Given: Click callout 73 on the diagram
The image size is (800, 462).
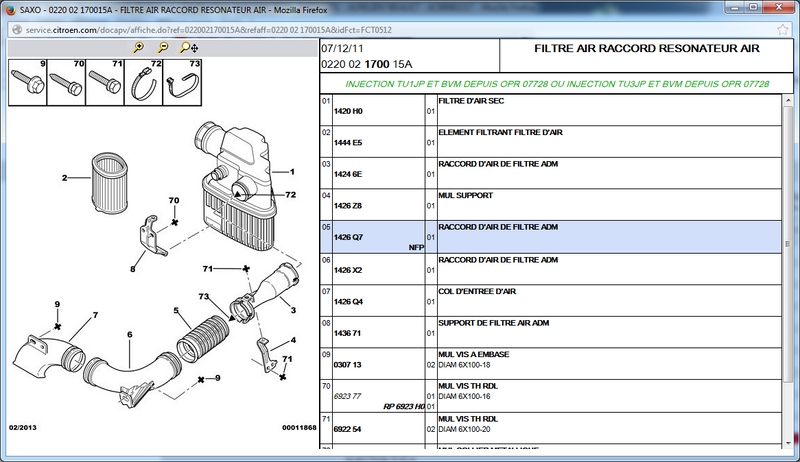Looking at the screenshot, I should (204, 296).
